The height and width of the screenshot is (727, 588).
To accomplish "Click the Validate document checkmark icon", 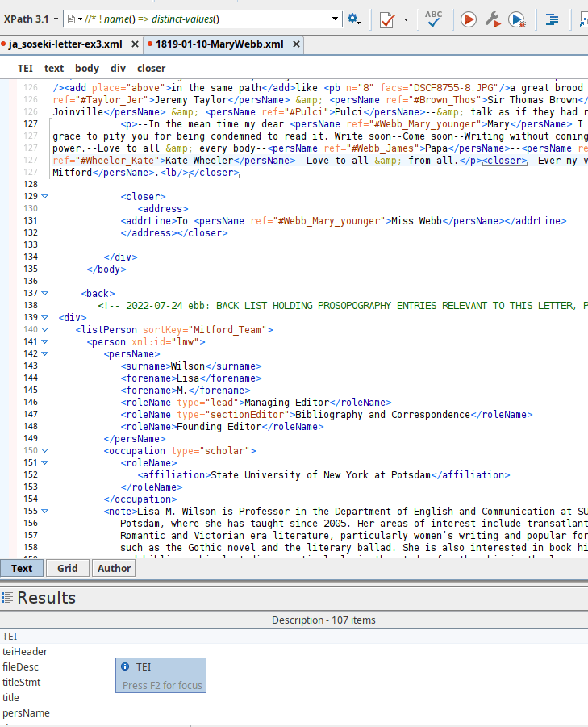I will click(x=387, y=19).
